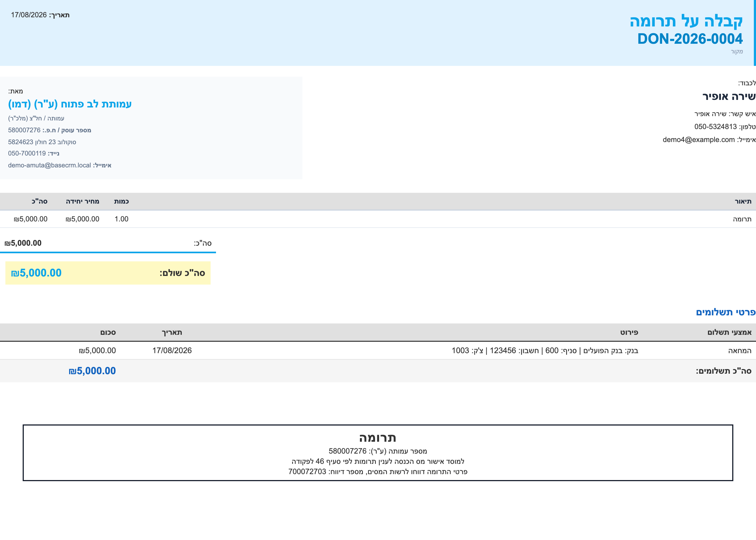Click the עמותה / חל"צ organization type line

[x=36, y=118]
